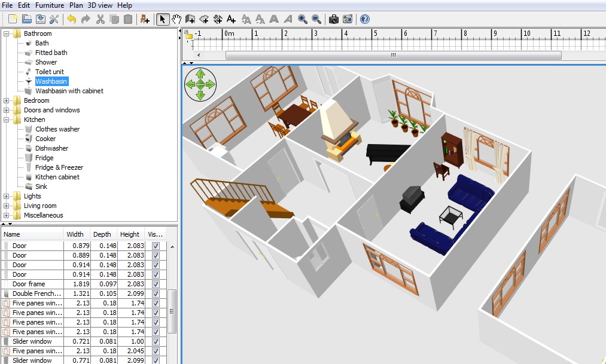Open the Furniture menu
This screenshot has height=364, width=606.
(50, 5)
